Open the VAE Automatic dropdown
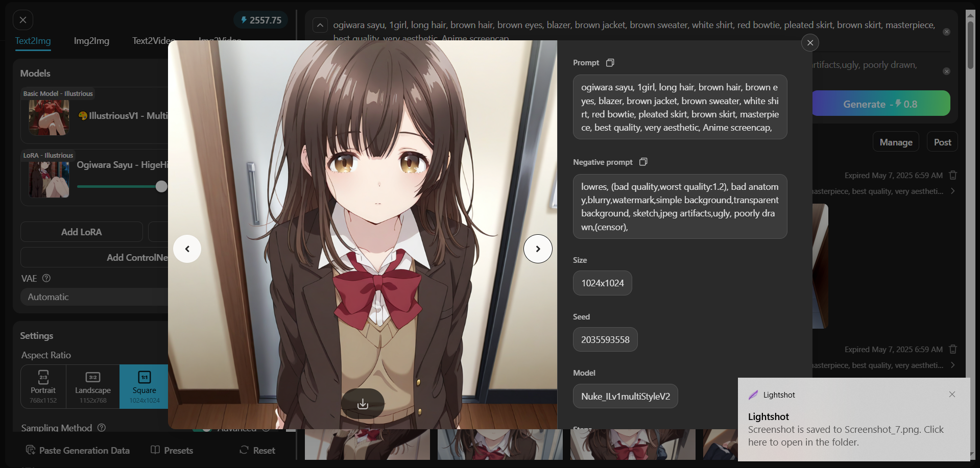 tap(94, 297)
